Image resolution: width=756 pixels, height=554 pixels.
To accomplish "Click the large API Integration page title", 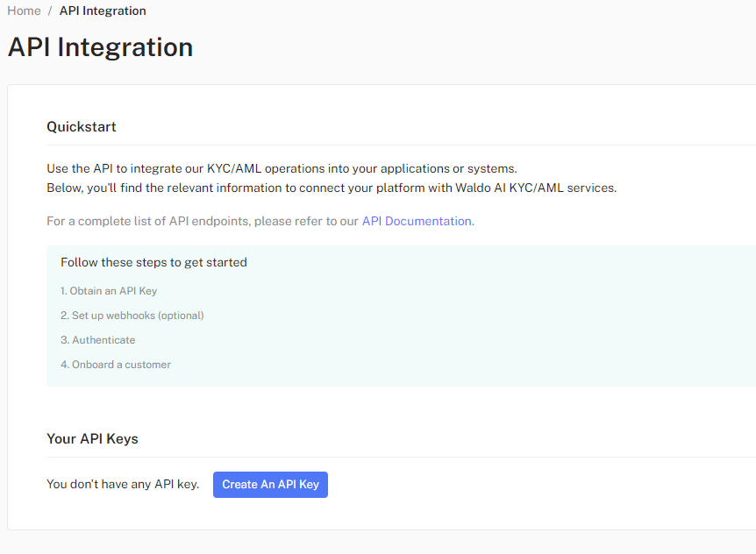I will click(100, 46).
